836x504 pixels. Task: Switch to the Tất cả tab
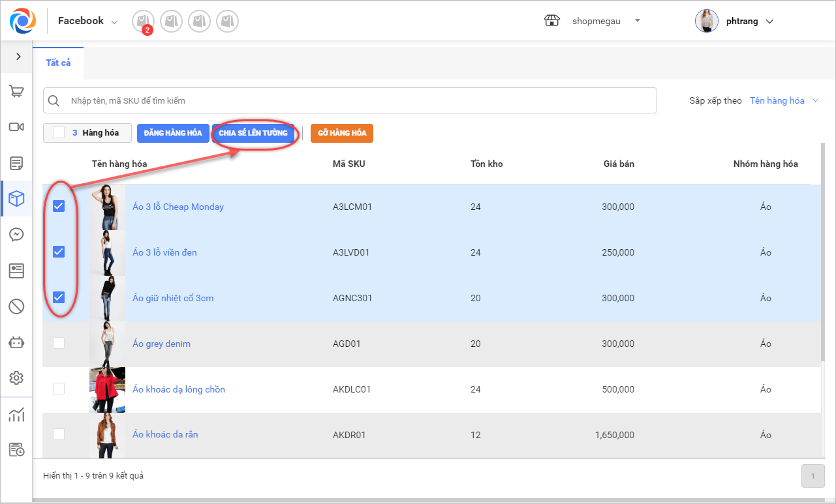click(x=58, y=63)
